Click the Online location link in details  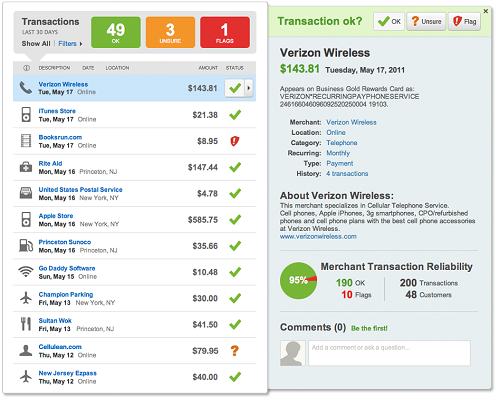(x=336, y=132)
